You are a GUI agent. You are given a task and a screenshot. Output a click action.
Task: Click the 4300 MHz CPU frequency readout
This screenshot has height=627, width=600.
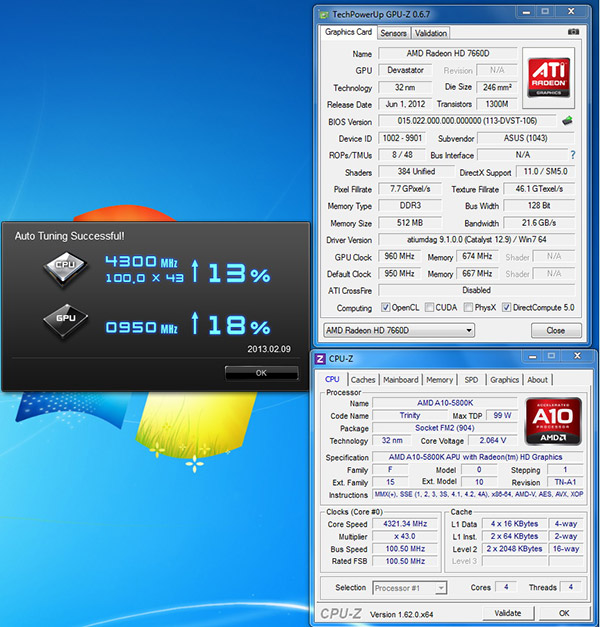[x=141, y=262]
